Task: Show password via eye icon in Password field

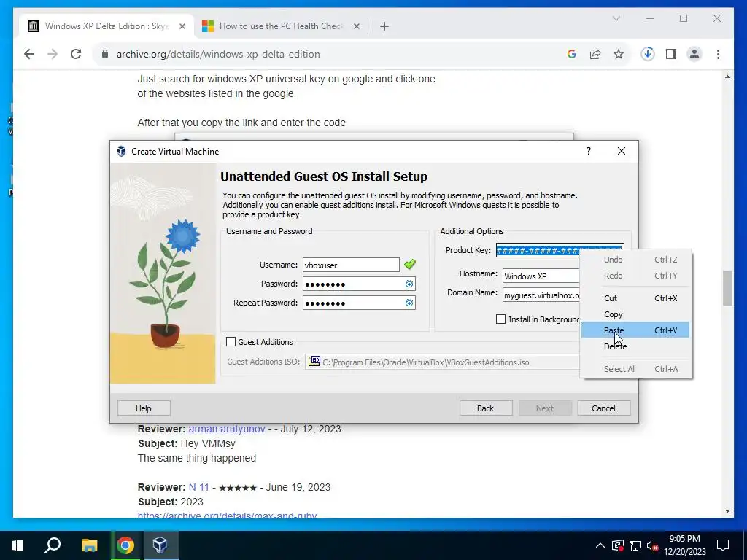Action: coord(409,284)
